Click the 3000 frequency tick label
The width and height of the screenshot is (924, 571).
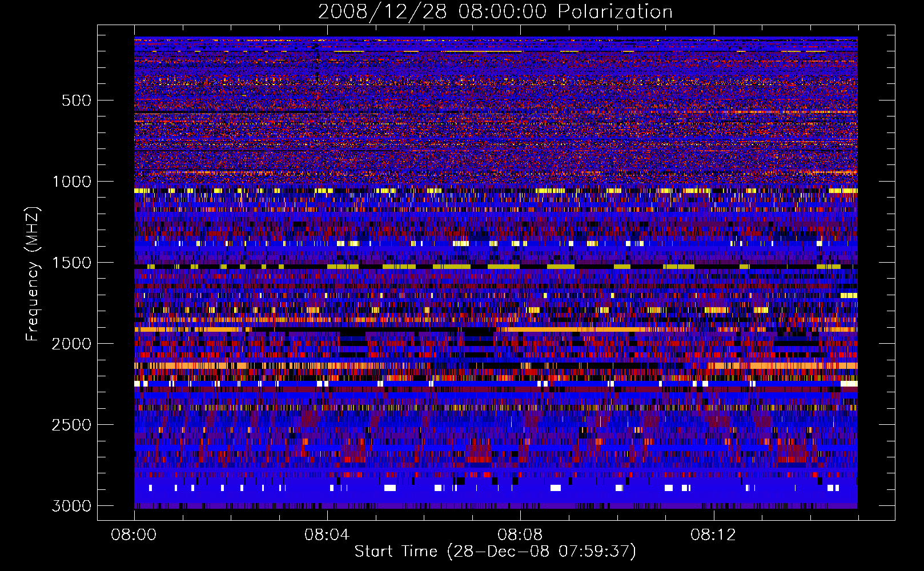(71, 506)
